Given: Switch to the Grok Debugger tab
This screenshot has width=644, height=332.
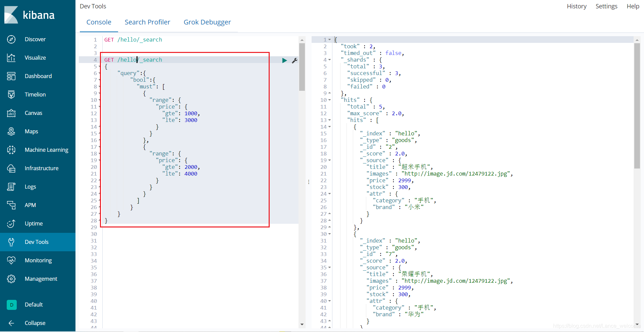Looking at the screenshot, I should [207, 22].
